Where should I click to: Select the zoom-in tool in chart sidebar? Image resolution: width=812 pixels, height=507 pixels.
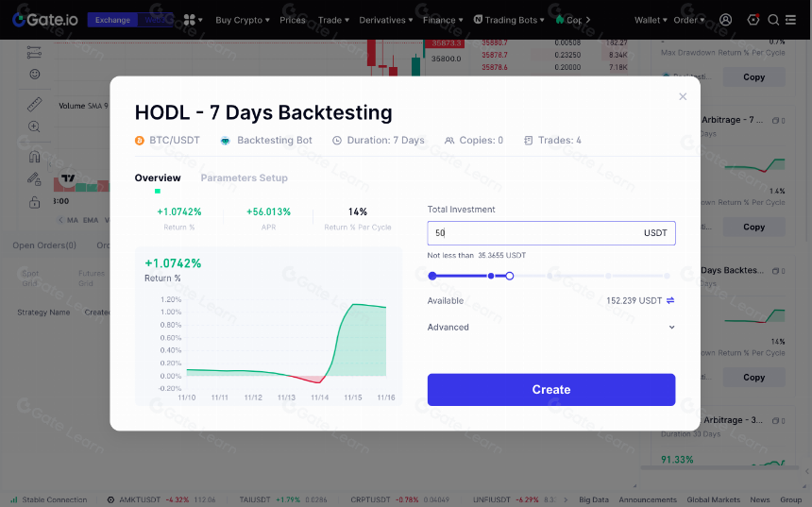tap(34, 127)
